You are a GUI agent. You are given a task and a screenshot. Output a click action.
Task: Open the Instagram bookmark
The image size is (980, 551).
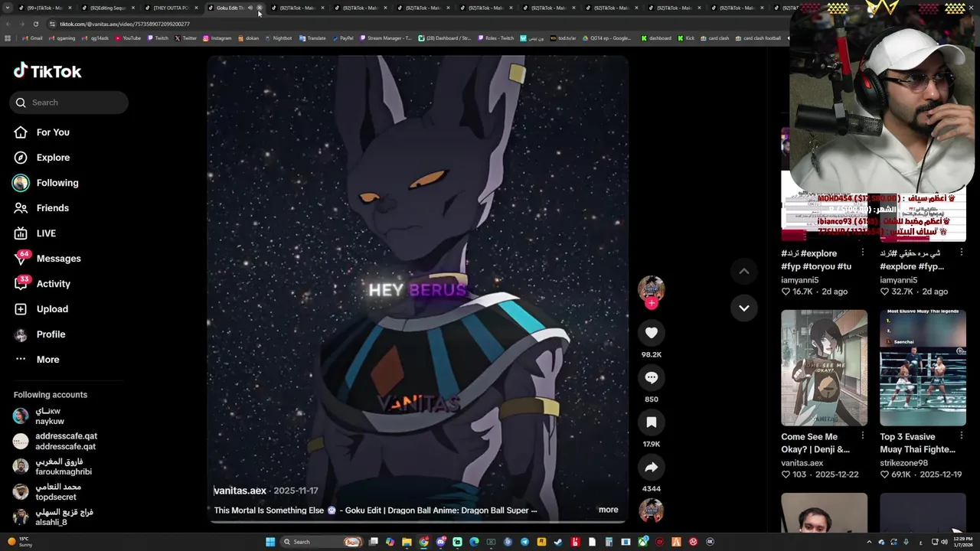217,38
